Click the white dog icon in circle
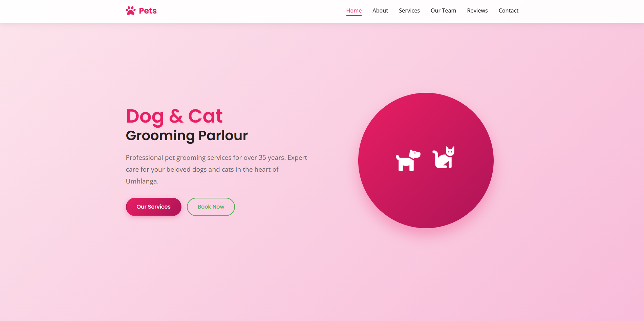Image resolution: width=644 pixels, height=321 pixels. 408,160
